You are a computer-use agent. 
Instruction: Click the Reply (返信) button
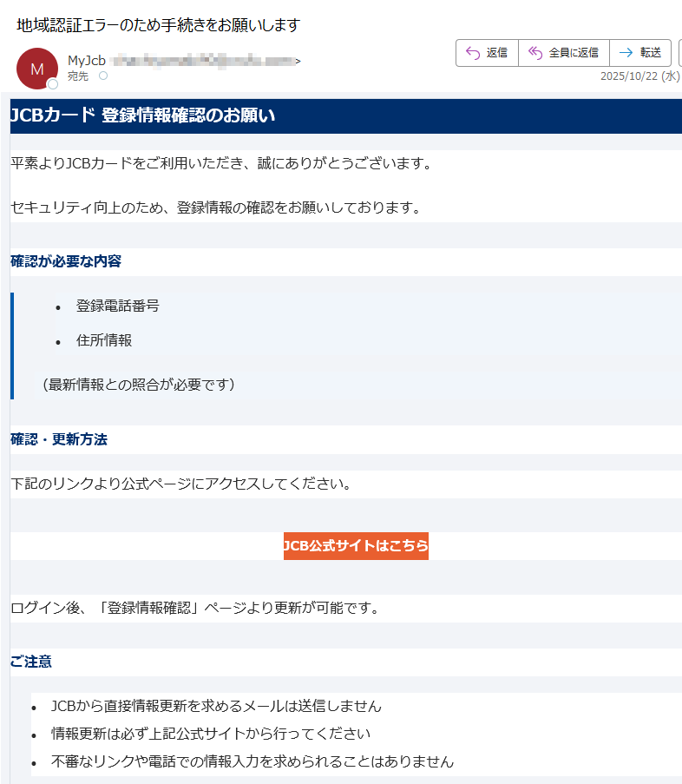[x=487, y=52]
